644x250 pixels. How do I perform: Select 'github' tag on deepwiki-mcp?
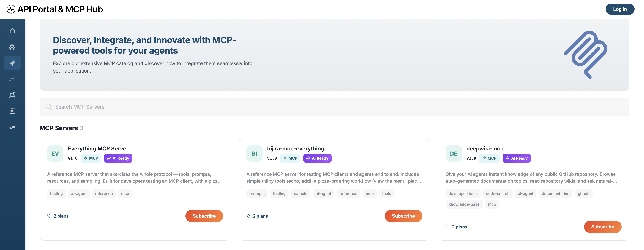click(x=583, y=193)
